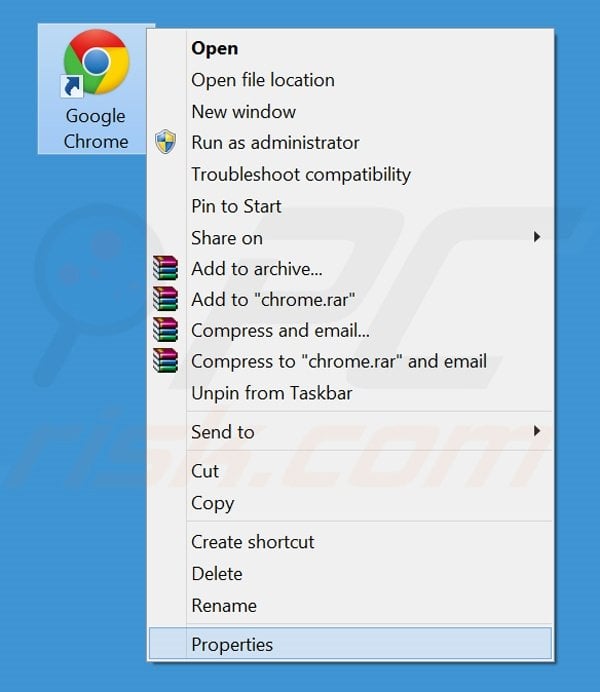Screen dimensions: 600x692
Task: Open Properties at the menu bottom
Action: tap(351, 644)
